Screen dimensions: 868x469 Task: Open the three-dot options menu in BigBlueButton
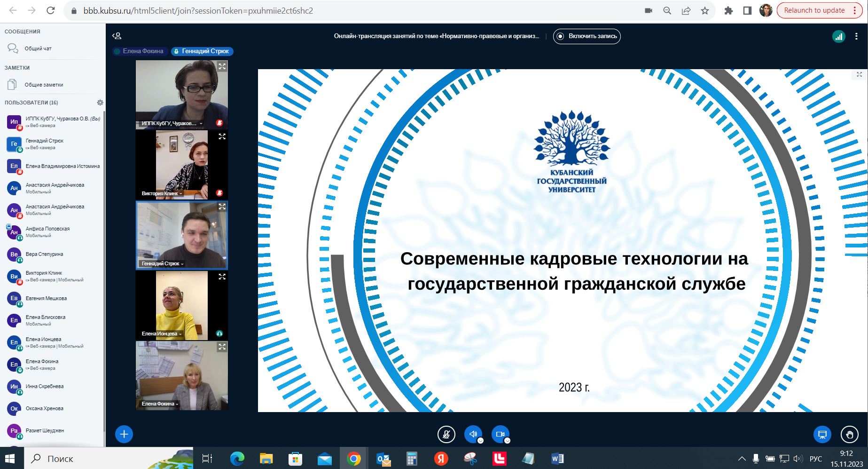[x=856, y=36]
